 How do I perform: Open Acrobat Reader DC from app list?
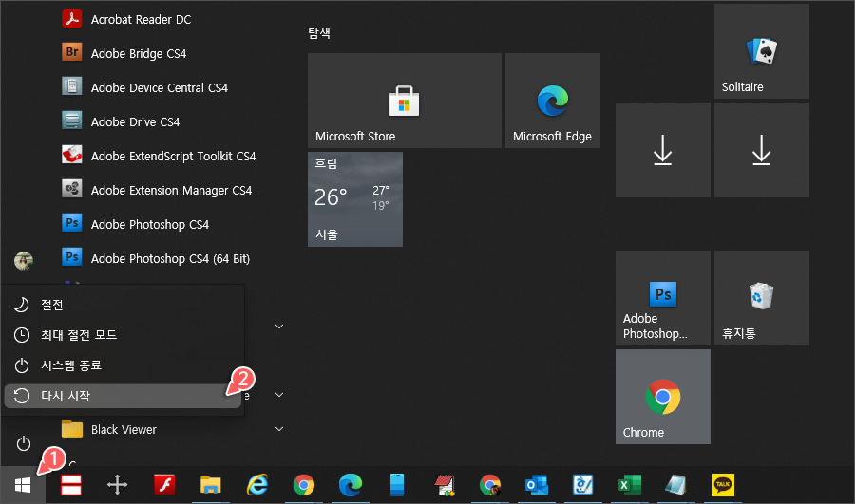[x=126, y=20]
